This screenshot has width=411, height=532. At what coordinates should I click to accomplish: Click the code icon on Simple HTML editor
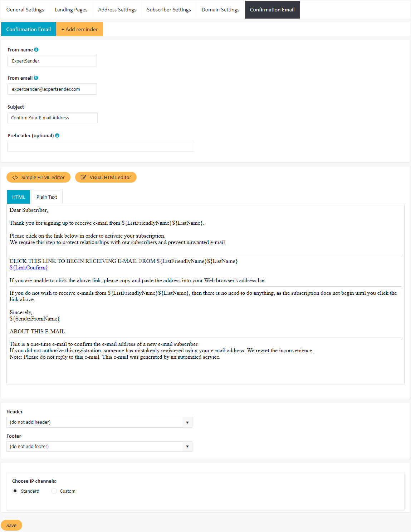[x=15, y=178]
